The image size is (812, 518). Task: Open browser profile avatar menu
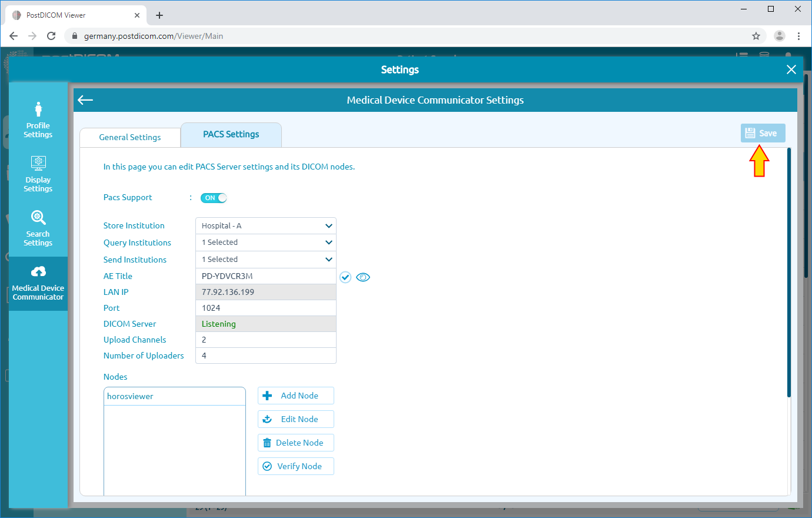[780, 36]
